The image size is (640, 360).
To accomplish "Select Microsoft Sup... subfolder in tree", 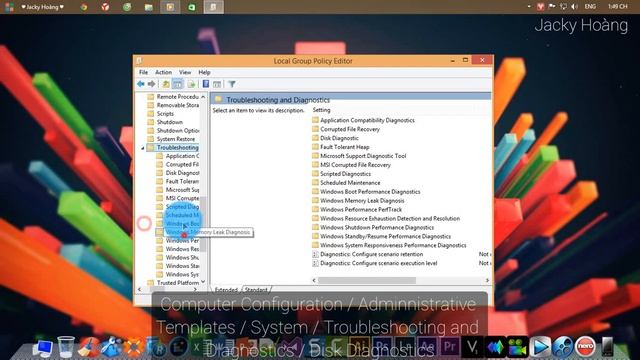I will click(x=178, y=190).
